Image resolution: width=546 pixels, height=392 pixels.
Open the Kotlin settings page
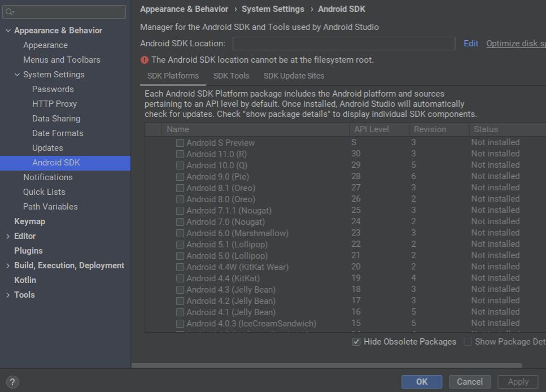25,280
